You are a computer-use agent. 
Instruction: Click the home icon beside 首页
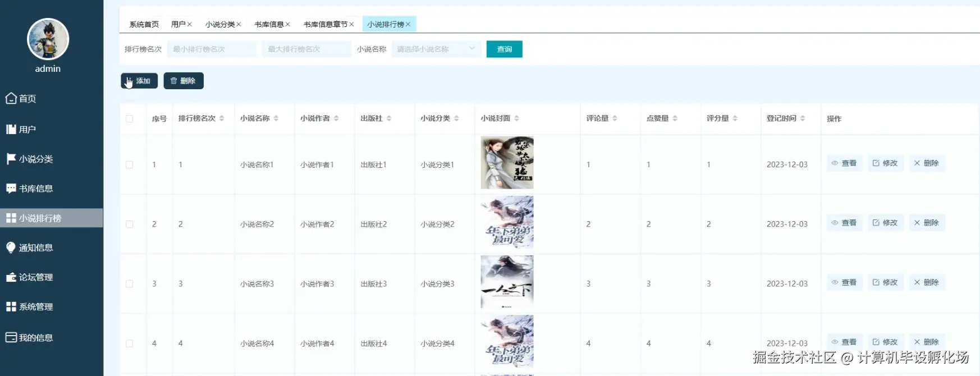pos(11,98)
